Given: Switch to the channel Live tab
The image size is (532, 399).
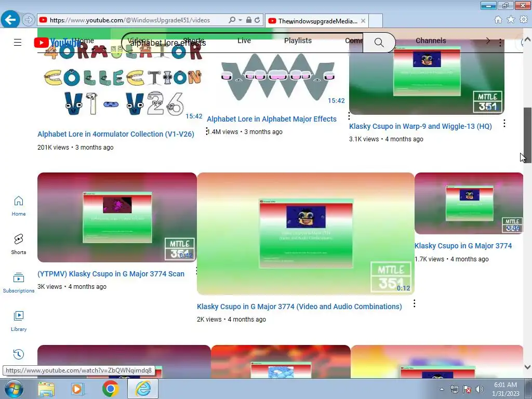Looking at the screenshot, I should tap(244, 41).
